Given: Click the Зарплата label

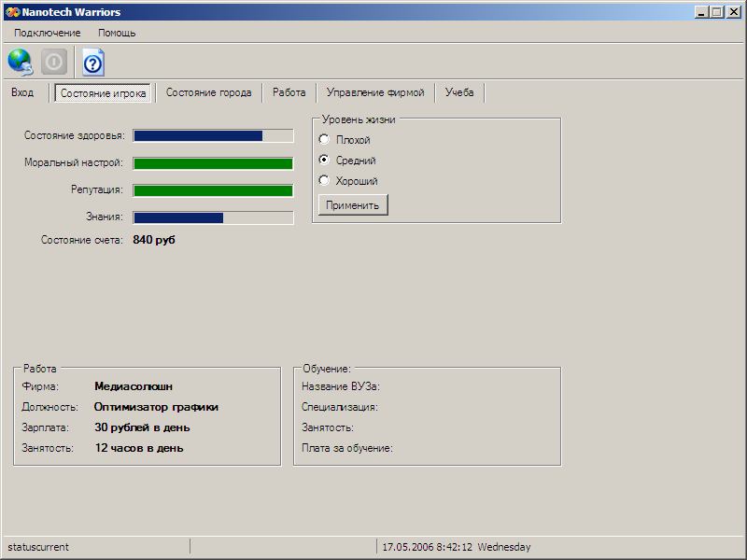Looking at the screenshot, I should point(45,427).
